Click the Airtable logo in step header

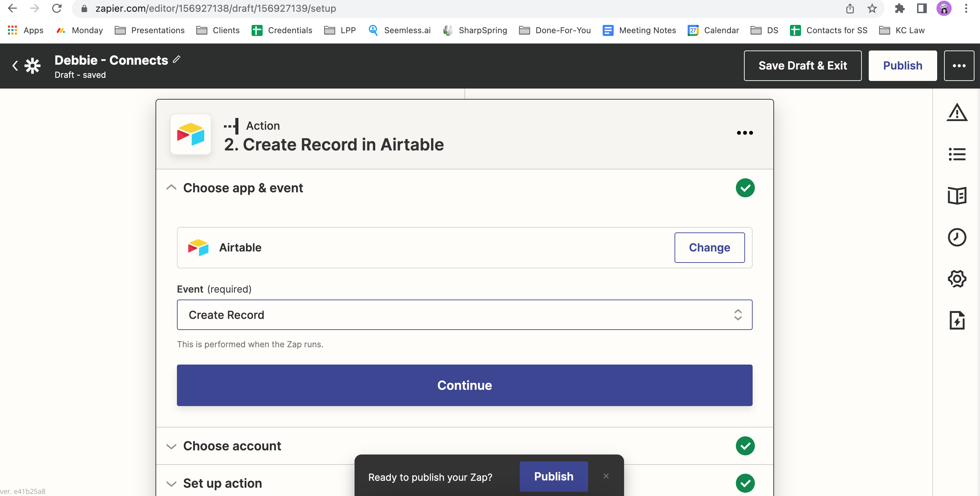pos(191,134)
